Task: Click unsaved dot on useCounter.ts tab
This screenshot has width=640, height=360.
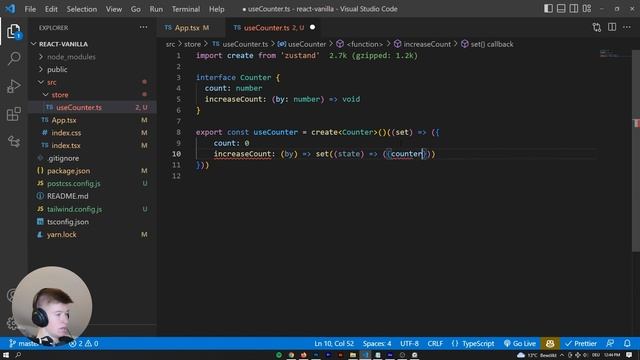Action: tap(312, 27)
